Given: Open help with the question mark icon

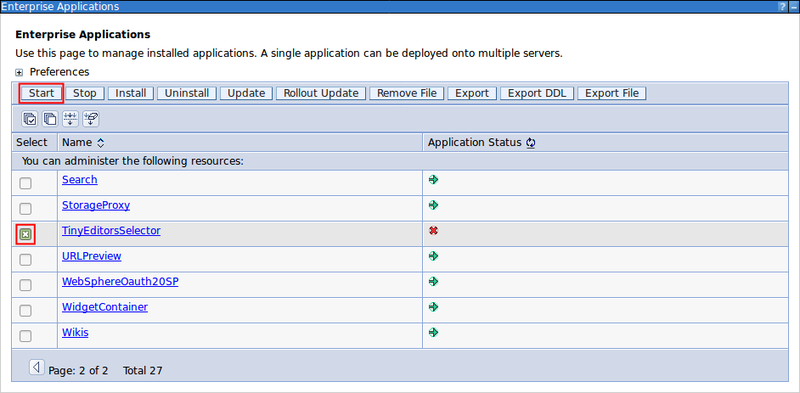Looking at the screenshot, I should [782, 7].
